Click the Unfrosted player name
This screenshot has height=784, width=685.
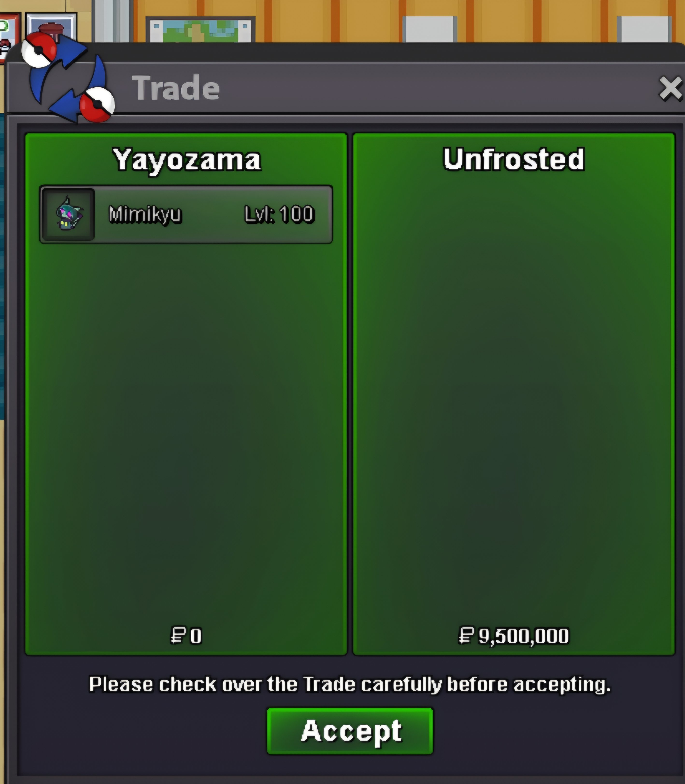(514, 159)
